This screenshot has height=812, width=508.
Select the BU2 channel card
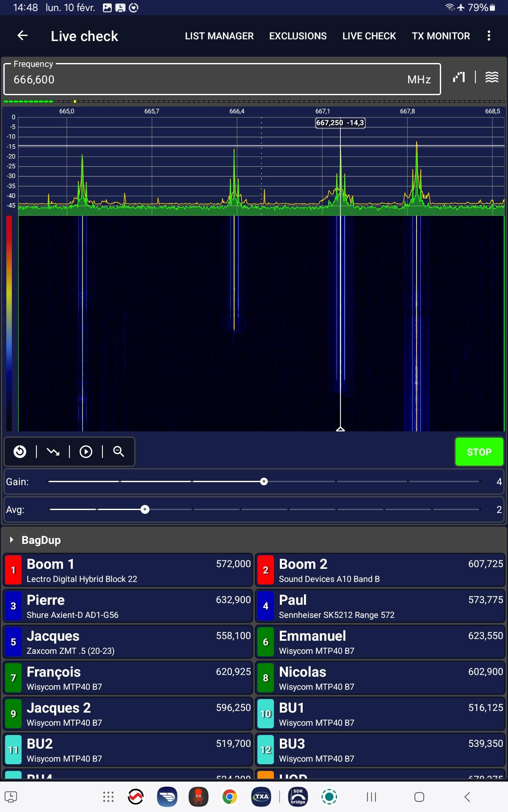click(x=128, y=750)
